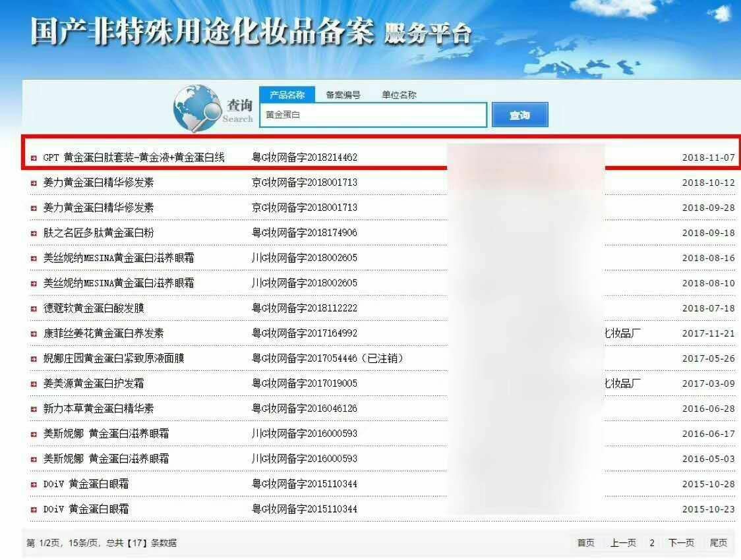Go to 下一页 next page
Viewport: 741px width, 560px height.
[681, 543]
